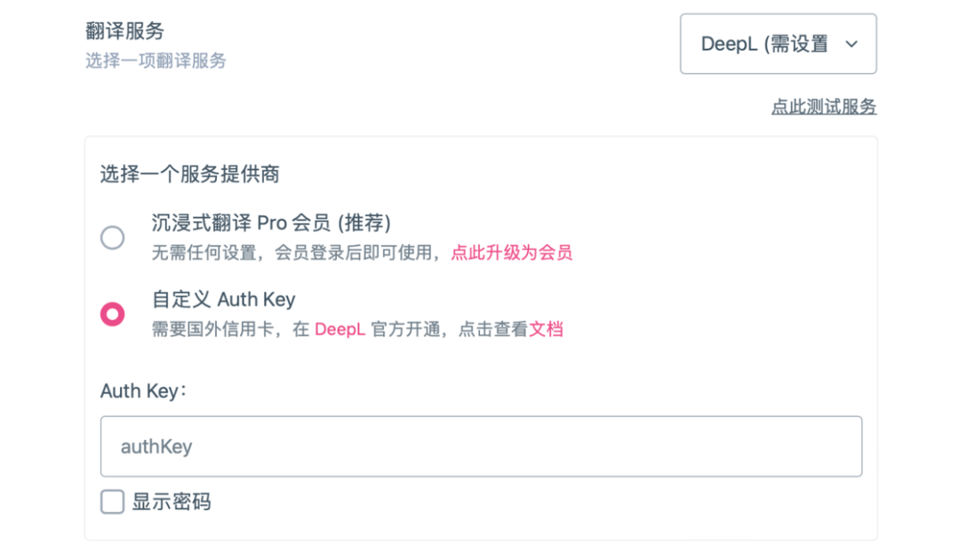Click the dropdown chevron arrow icon
The width and height of the screenshot is (960, 560).
[851, 44]
